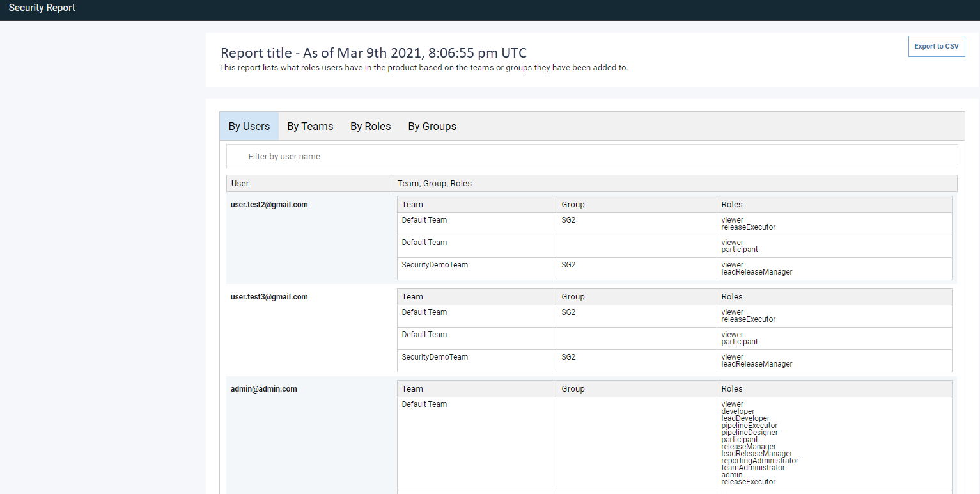Return to the By Users tab
The width and height of the screenshot is (980, 494).
point(249,126)
